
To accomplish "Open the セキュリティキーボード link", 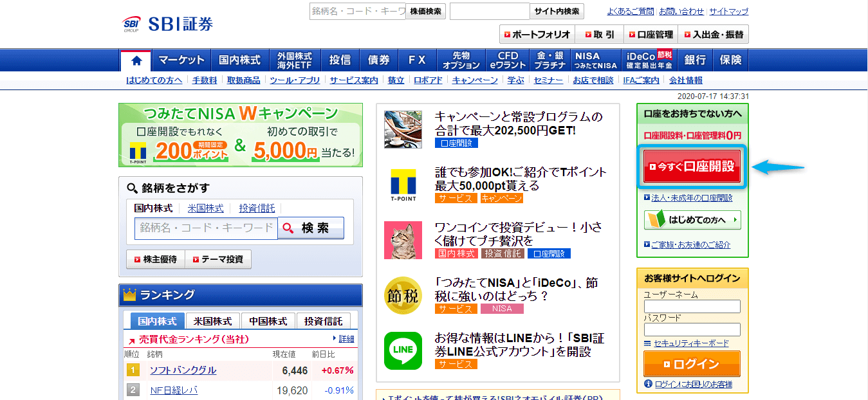I will (691, 343).
